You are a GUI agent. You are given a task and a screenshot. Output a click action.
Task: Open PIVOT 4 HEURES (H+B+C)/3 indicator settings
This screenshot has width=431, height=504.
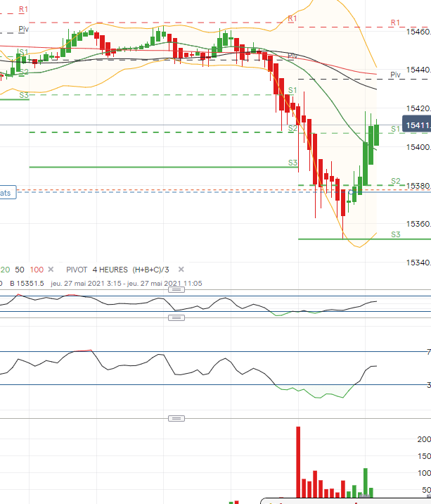(117, 270)
